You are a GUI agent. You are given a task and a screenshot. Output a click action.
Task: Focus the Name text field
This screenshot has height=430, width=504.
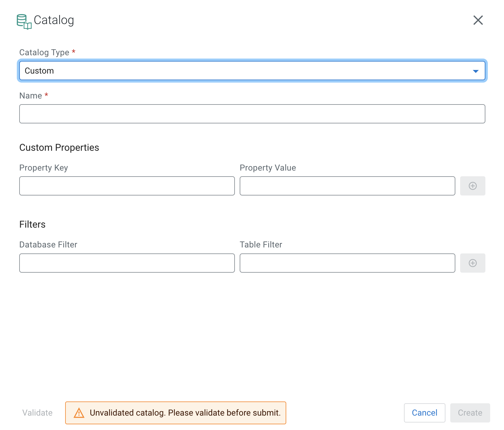[252, 114]
